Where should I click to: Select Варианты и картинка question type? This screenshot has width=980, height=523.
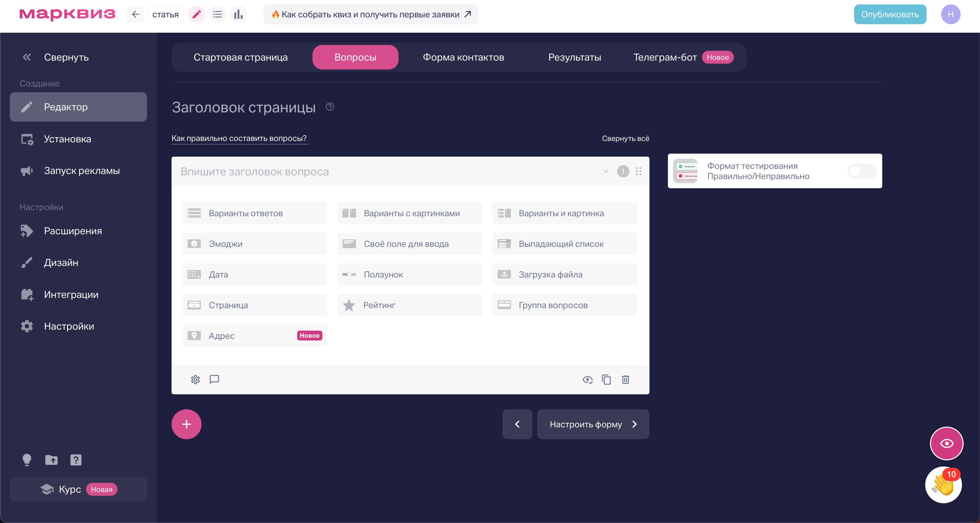565,213
